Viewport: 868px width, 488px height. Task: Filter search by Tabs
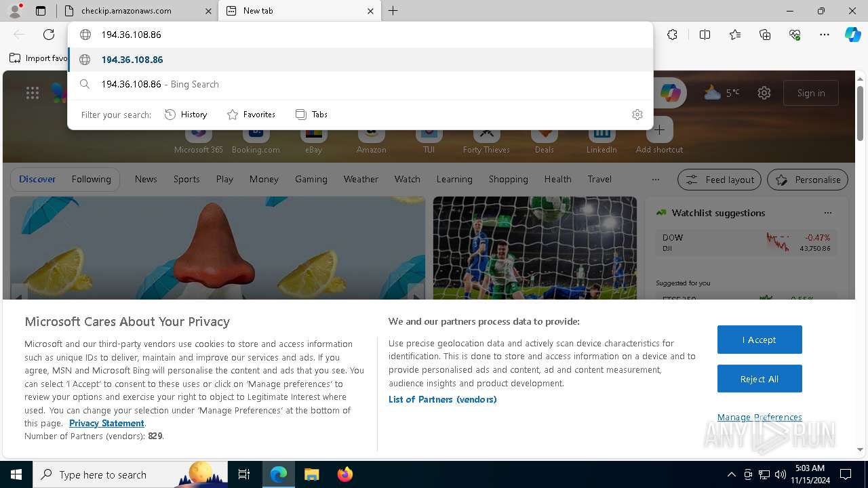pos(311,115)
